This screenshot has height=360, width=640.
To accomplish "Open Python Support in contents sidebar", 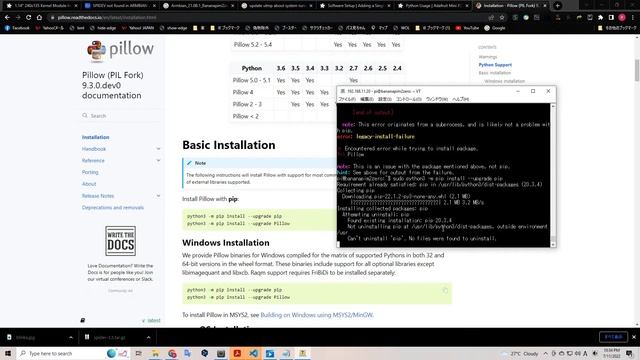I will pyautogui.click(x=495, y=65).
